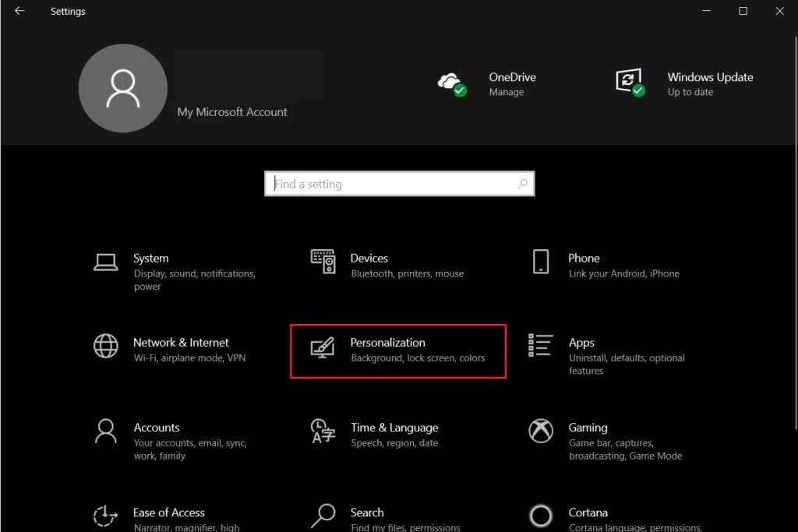The width and height of the screenshot is (798, 532).
Task: Open the Personalization settings title
Action: coord(388,343)
